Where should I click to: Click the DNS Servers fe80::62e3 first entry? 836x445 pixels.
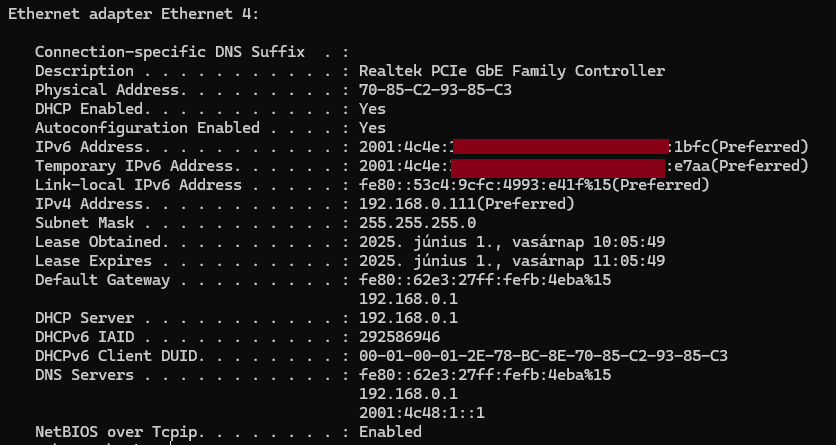tap(485, 375)
